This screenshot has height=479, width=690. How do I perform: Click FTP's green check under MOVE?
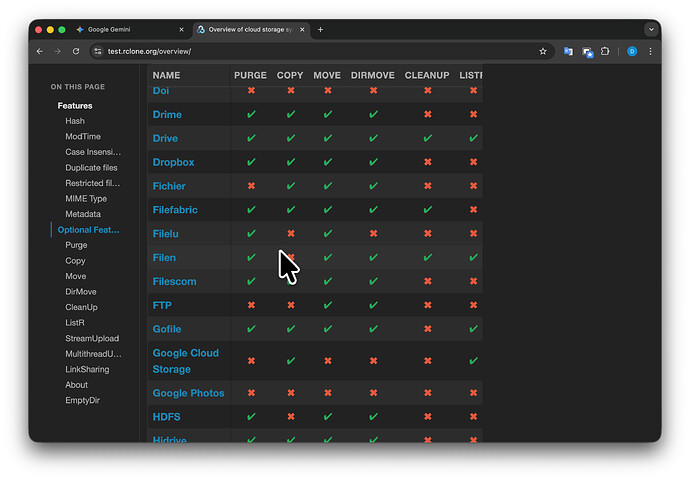(328, 305)
